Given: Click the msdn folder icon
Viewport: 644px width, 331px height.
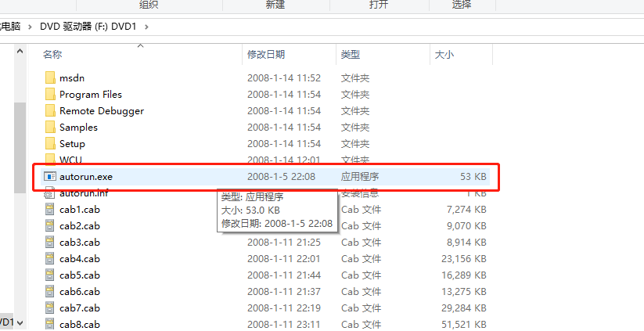Looking at the screenshot, I should (x=49, y=77).
